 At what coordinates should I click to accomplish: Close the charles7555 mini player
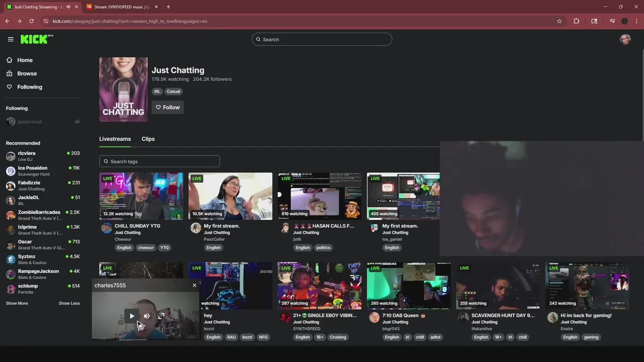coord(194,285)
